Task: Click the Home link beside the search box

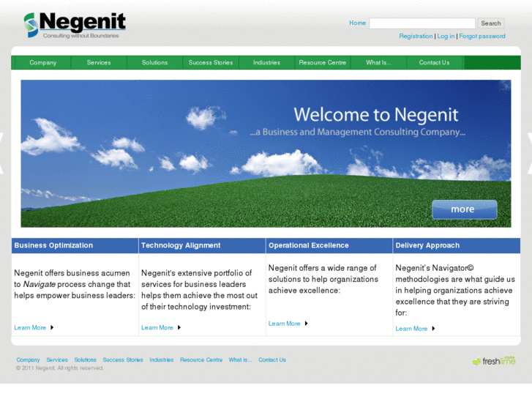Action: tap(358, 23)
